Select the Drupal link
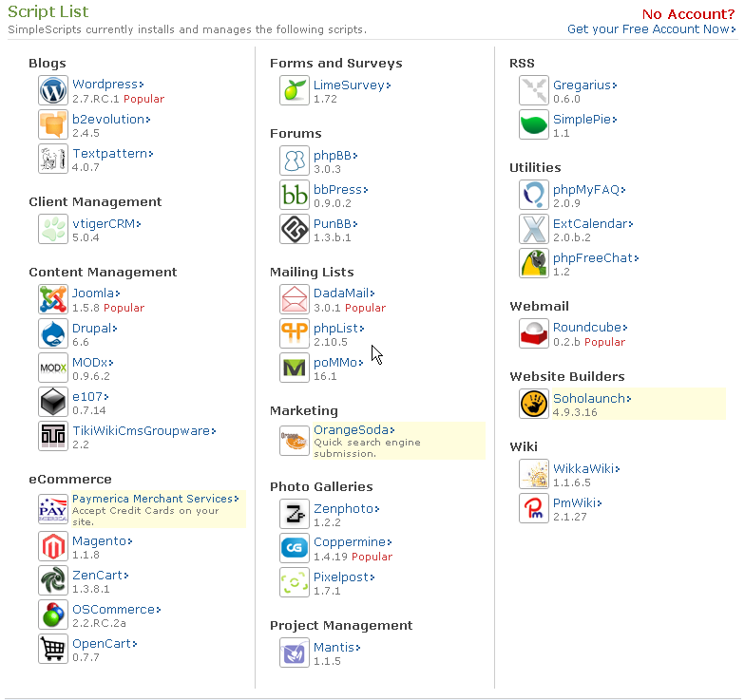This screenshot has height=700, width=745. [x=95, y=329]
